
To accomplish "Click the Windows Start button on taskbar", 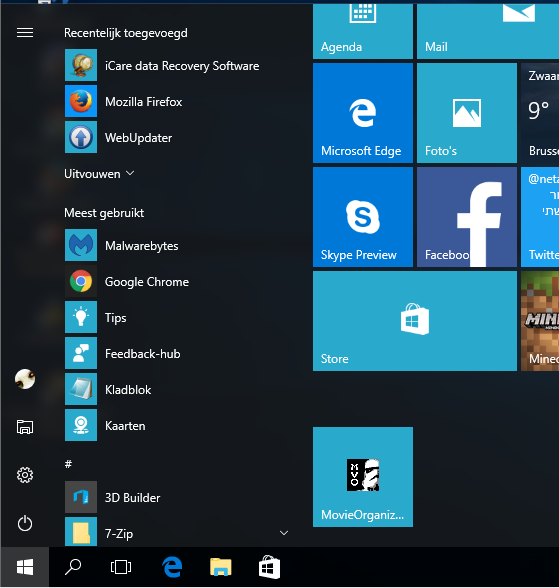I will [25, 567].
